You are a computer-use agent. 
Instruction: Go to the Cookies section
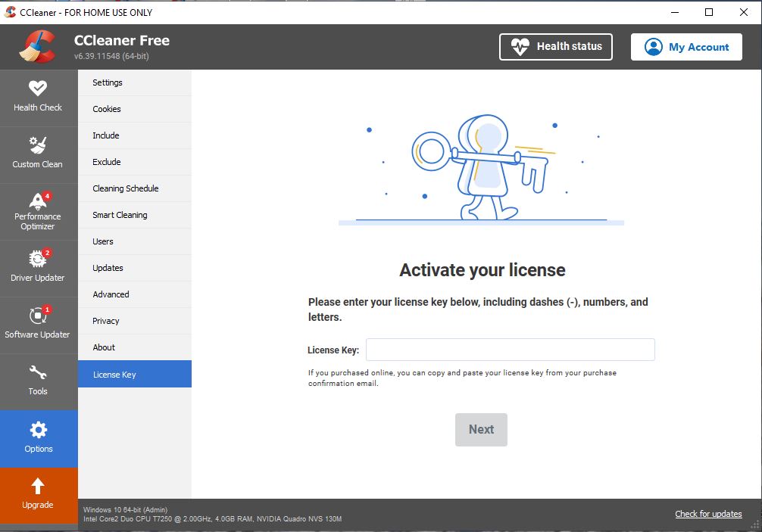[x=107, y=109]
